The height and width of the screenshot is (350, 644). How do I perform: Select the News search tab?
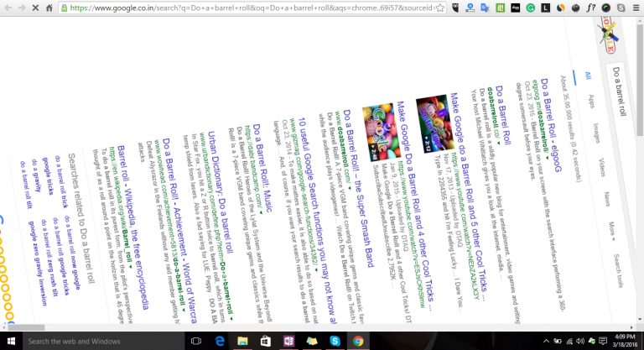(x=607, y=199)
